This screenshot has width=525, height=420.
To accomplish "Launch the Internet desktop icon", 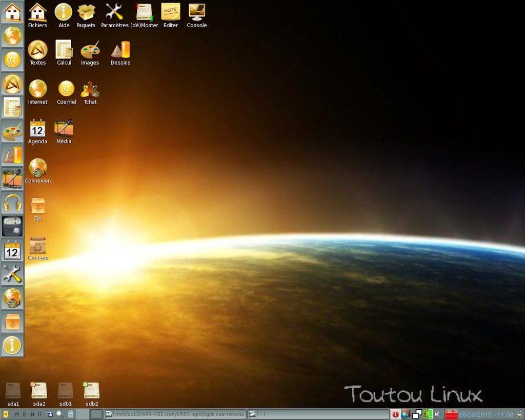I will (37, 92).
